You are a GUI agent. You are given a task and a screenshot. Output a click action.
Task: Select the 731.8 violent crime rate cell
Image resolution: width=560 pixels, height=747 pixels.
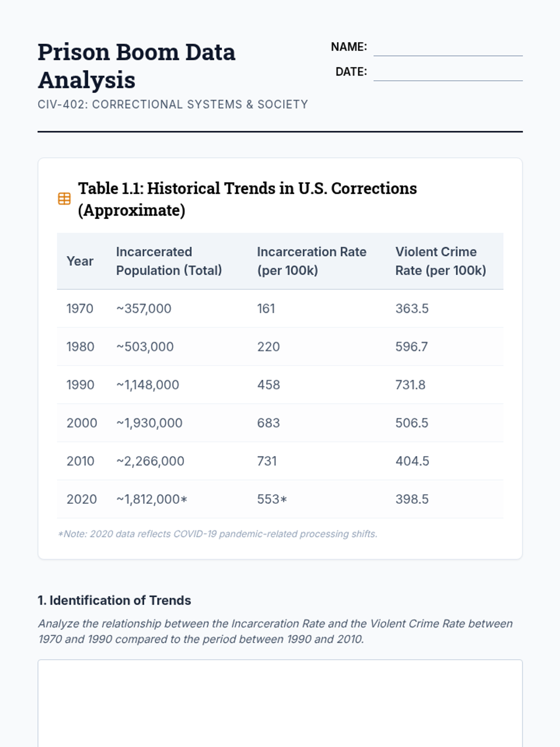point(410,385)
